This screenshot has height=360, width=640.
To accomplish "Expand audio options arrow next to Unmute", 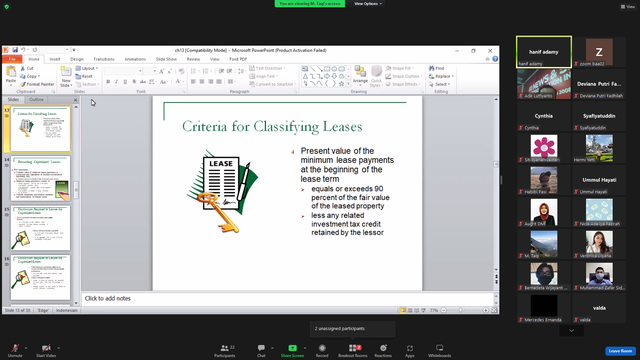I will [x=26, y=348].
